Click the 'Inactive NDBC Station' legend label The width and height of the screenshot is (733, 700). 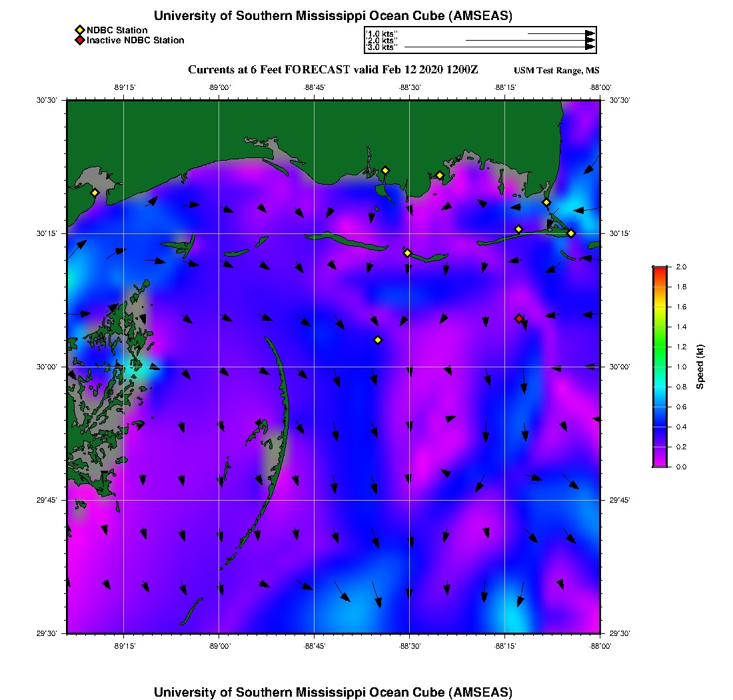(x=135, y=41)
